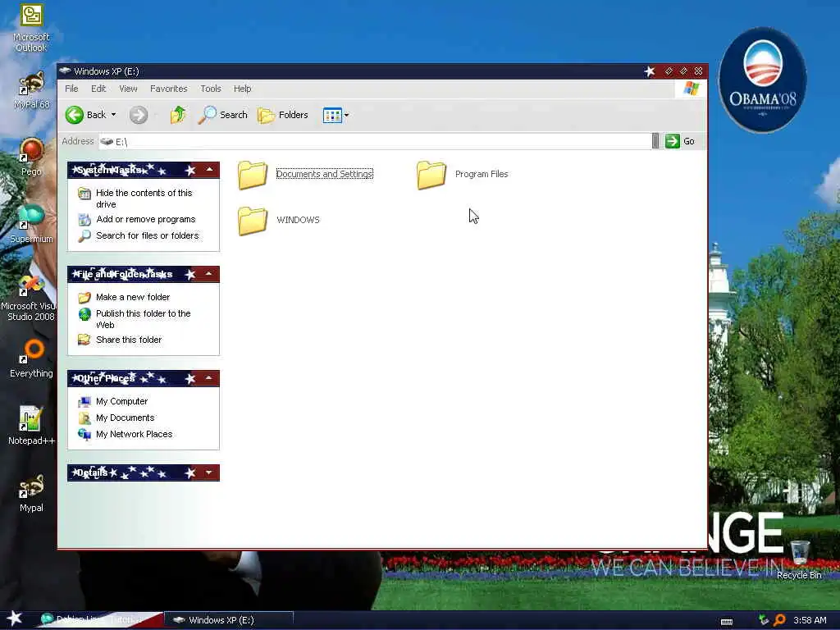Click the greyed Forward arrow icon

pos(138,115)
